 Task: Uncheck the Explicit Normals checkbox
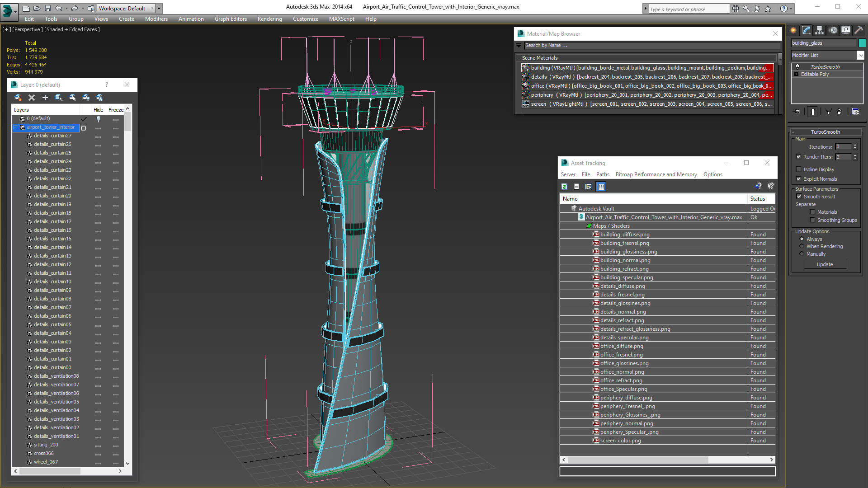click(x=799, y=179)
